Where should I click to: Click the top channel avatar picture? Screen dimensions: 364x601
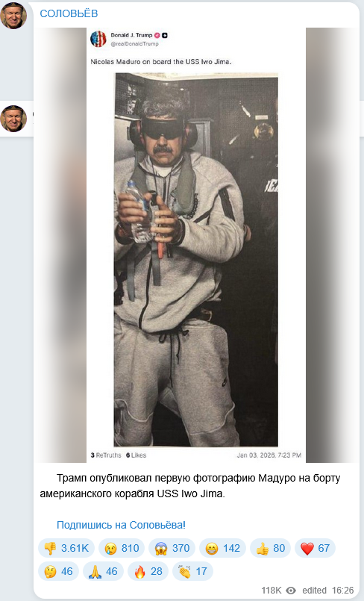point(13,16)
